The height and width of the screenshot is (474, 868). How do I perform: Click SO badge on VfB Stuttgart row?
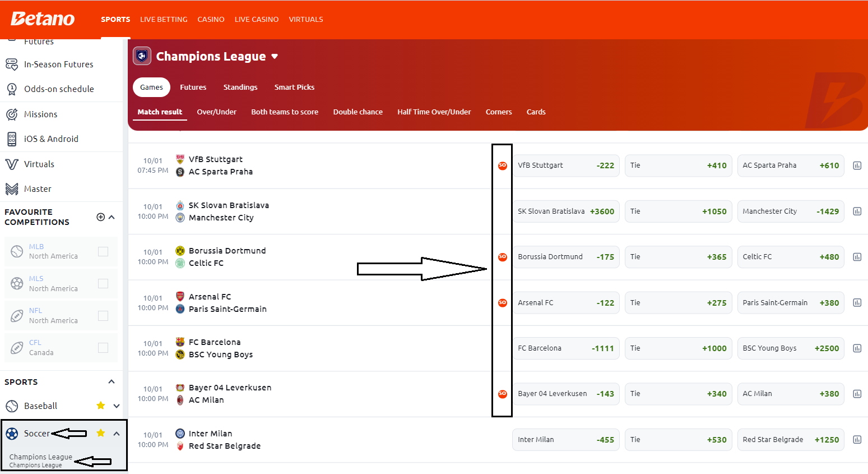tap(503, 165)
